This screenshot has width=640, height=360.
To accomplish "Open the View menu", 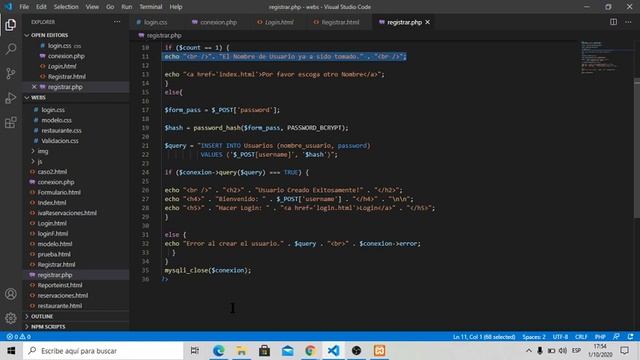I will tap(92, 7).
